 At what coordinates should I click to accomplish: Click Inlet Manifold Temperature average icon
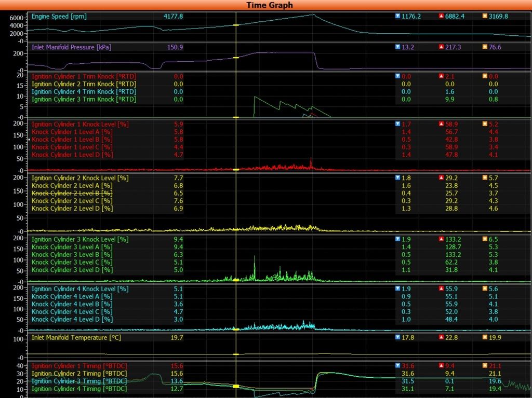pos(485,337)
